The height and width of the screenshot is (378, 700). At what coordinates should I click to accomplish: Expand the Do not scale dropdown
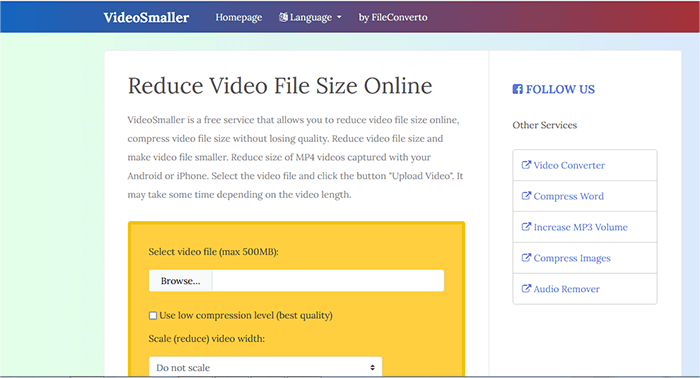265,367
